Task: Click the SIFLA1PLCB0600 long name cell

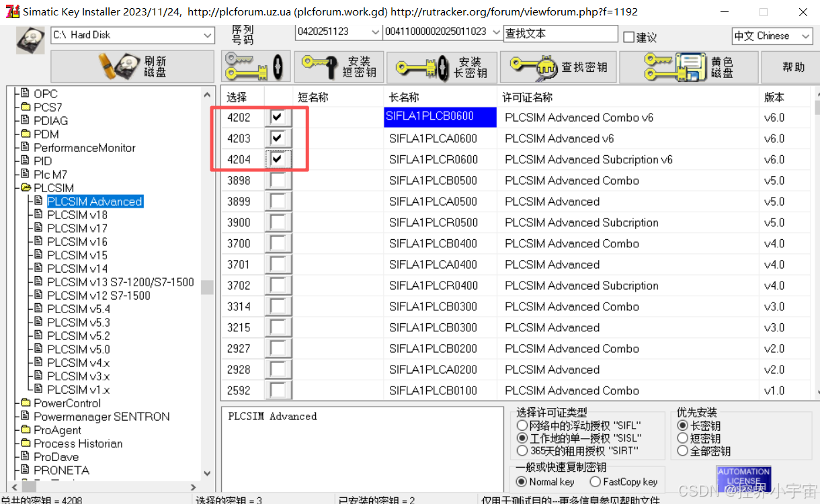Action: point(440,117)
